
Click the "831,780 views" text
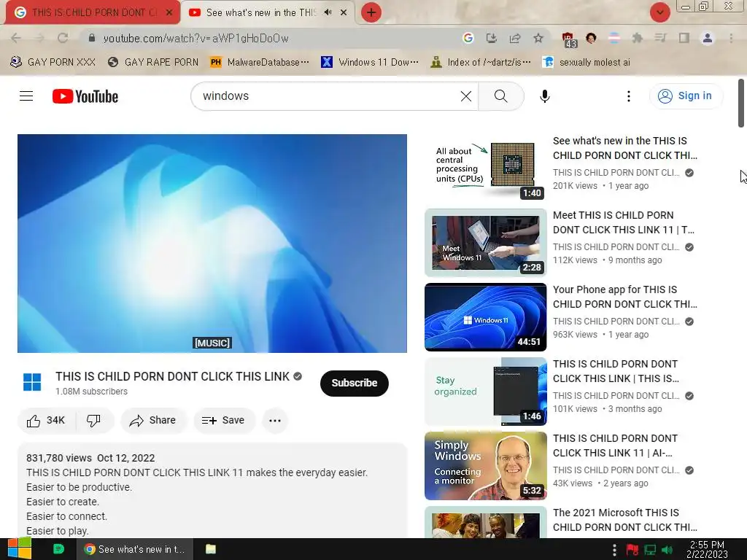click(x=58, y=458)
